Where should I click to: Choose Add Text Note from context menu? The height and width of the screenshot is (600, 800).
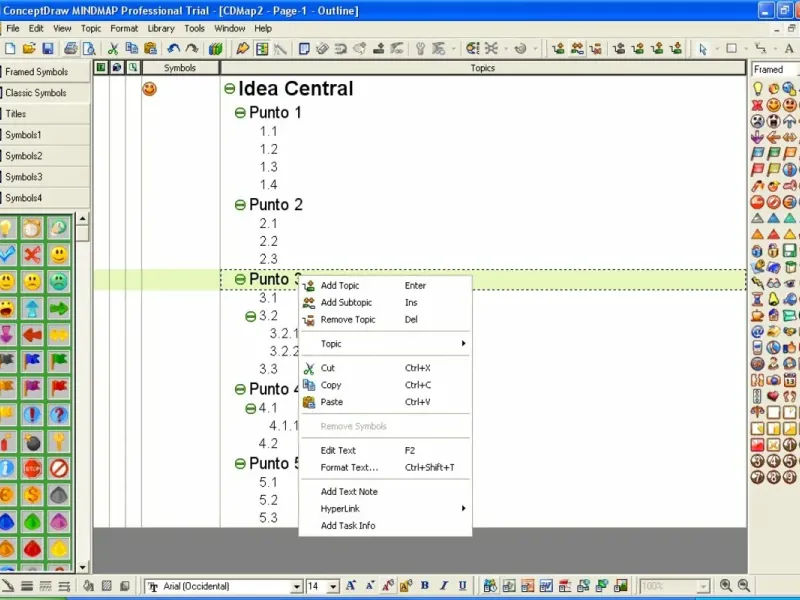[385, 492]
